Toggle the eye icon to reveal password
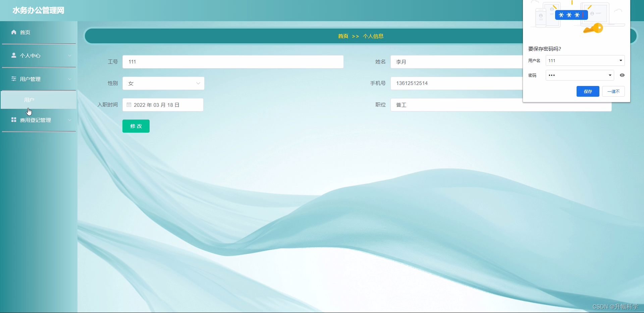Viewport: 644px width, 313px height. 622,75
